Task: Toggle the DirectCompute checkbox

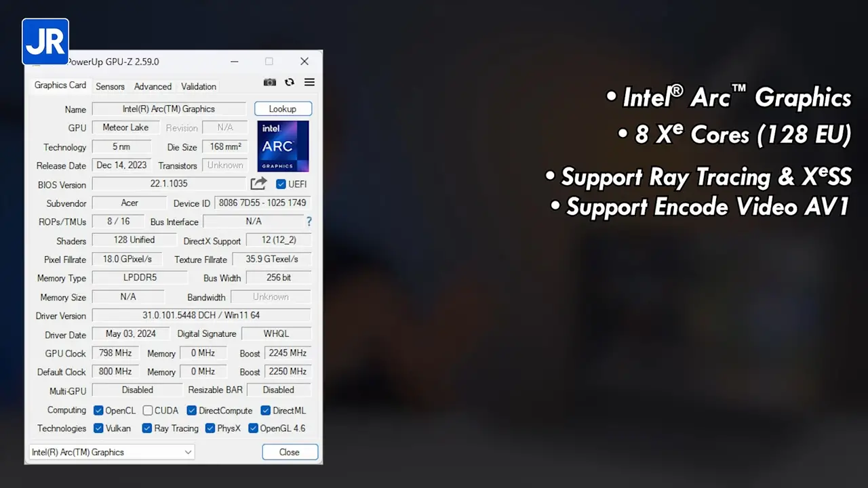Action: 192,411
